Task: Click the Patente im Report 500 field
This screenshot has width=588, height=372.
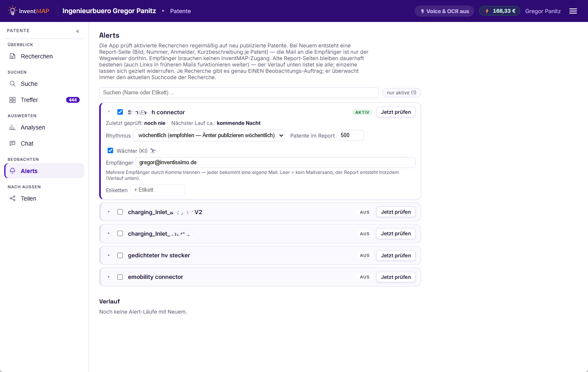Action: coord(350,135)
